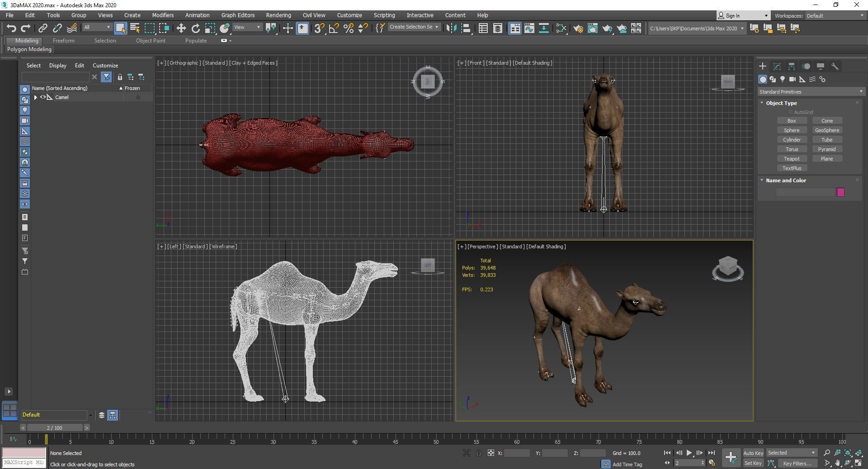Screen dimensions: 868x469
Task: Choose the Select and Move tool
Action: click(181, 28)
